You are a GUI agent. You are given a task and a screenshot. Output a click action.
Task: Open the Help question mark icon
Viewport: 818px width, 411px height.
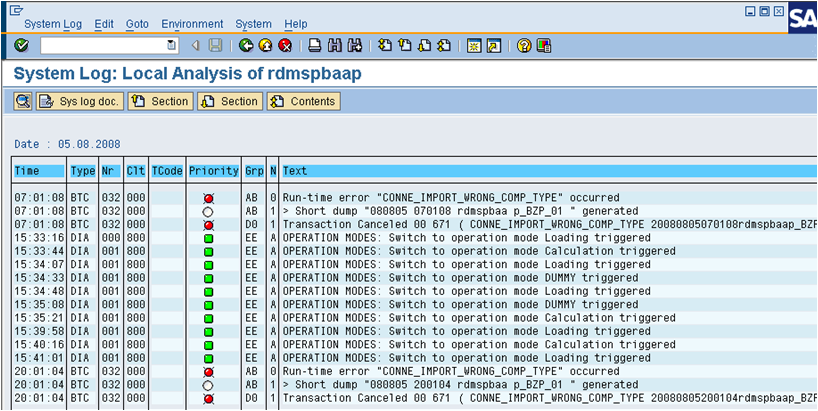[x=524, y=46]
